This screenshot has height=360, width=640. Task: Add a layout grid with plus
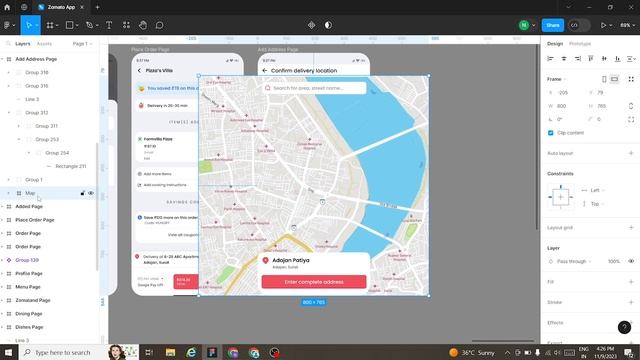pos(631,227)
